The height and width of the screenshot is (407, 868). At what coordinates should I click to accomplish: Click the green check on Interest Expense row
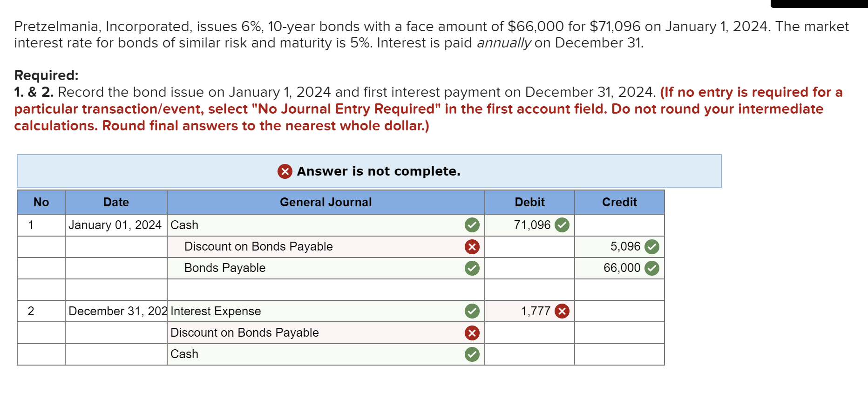[x=472, y=311]
